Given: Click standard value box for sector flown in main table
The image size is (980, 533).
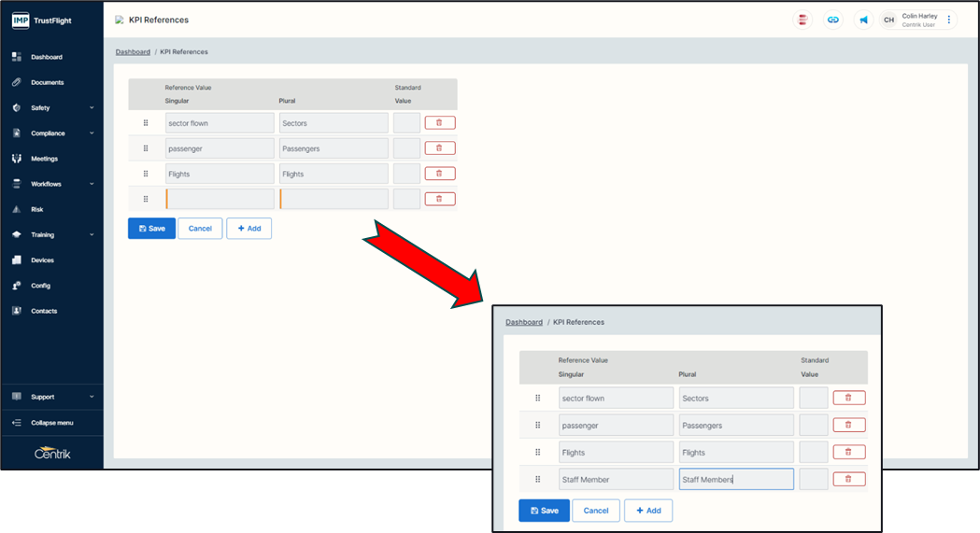Looking at the screenshot, I should pos(406,123).
